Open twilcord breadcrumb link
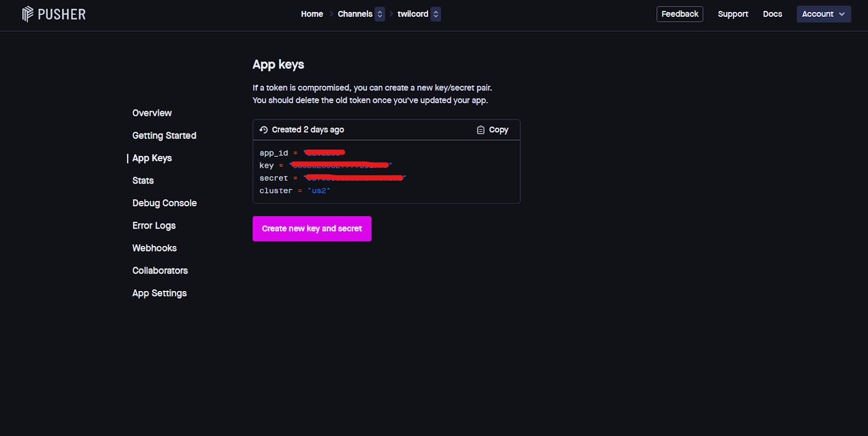The width and height of the screenshot is (868, 436). tap(413, 14)
